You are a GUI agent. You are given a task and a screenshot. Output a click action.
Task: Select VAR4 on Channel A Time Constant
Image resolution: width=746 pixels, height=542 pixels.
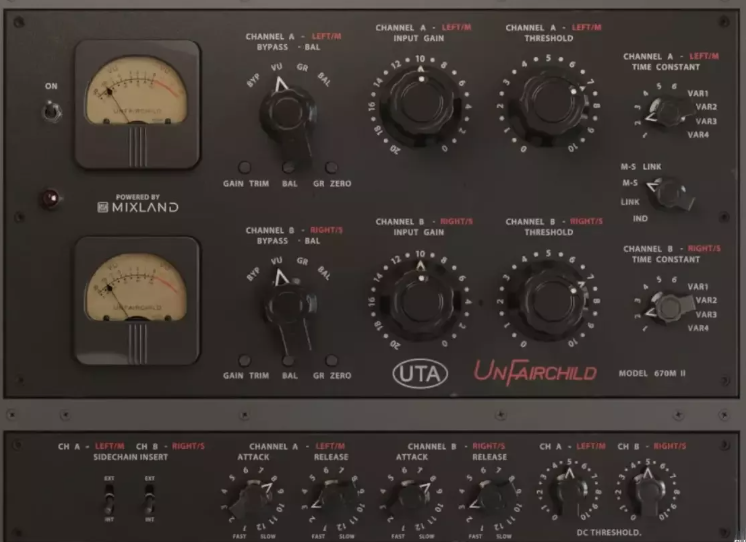click(x=698, y=135)
